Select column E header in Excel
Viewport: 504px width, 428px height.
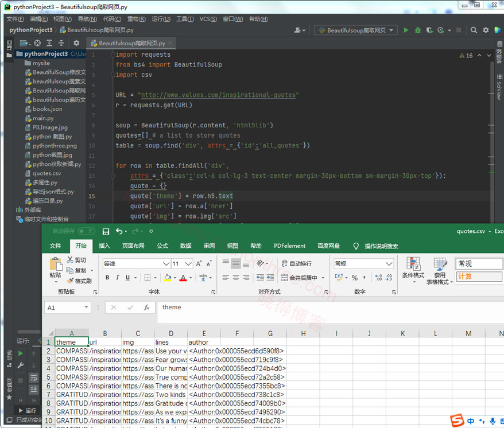pos(204,333)
